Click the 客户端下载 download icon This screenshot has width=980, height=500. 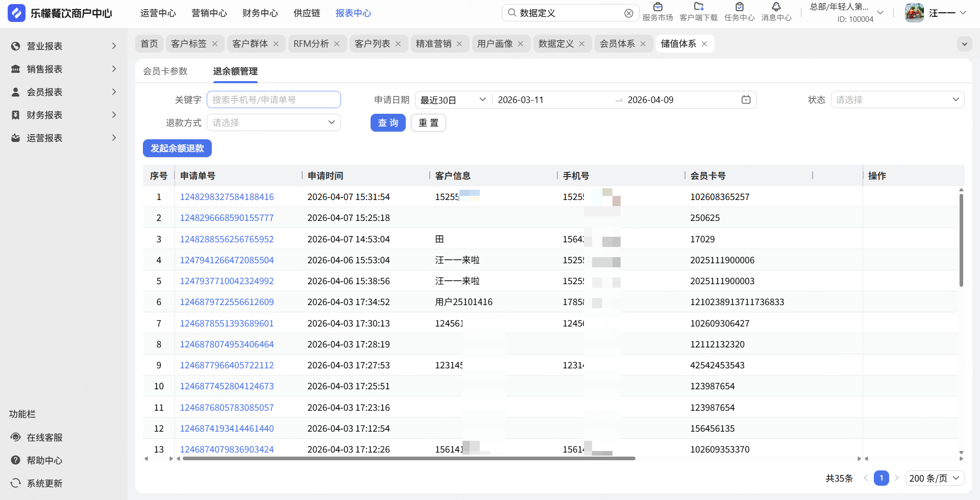[698, 7]
